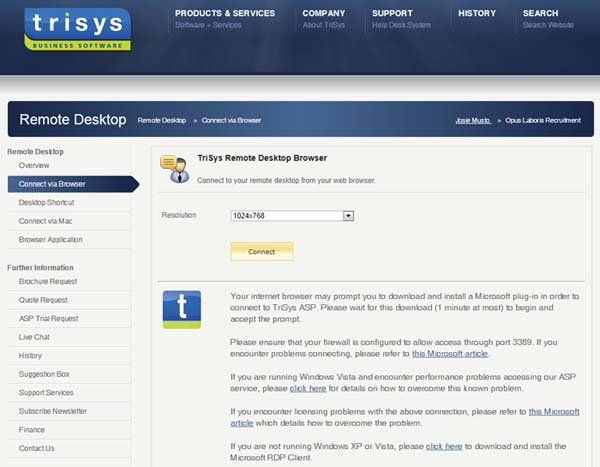Image resolution: width=600 pixels, height=467 pixels.
Task: Open Live Chat in sidebar
Action: tap(34, 337)
